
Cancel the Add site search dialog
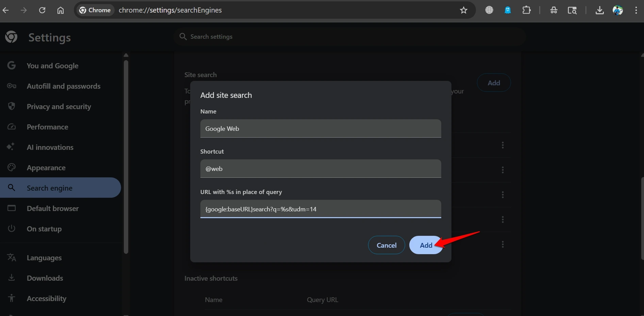pyautogui.click(x=386, y=245)
